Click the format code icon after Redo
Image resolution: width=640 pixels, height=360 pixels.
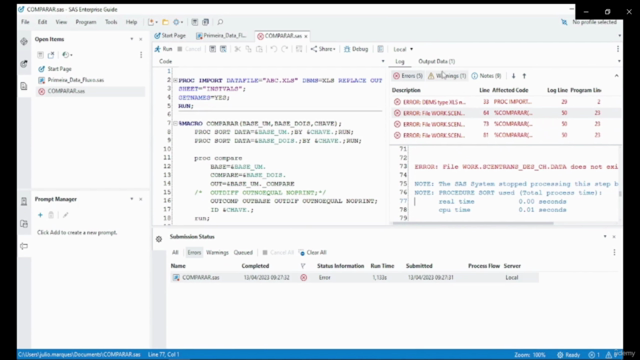(x=299, y=49)
